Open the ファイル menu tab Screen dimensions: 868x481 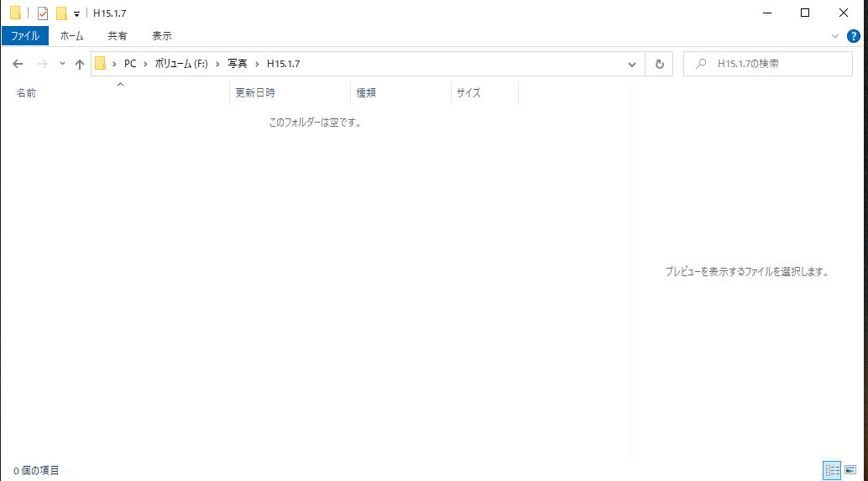click(x=25, y=36)
